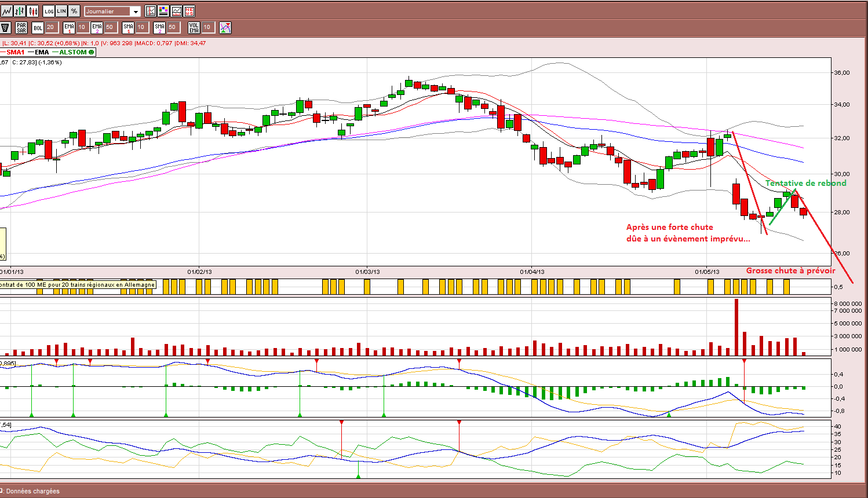Screen dimensions: 868x498
Task: Click the 36,00 price axis label
Action: coord(842,73)
